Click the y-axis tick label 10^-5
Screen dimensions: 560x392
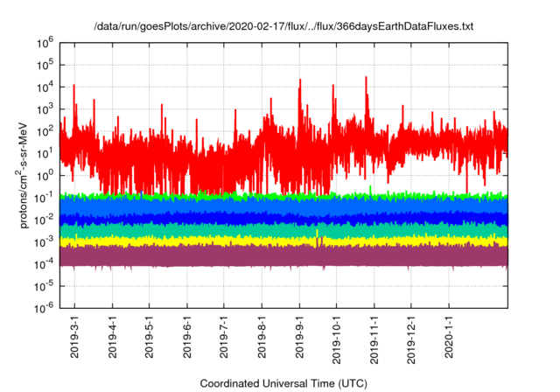[x=45, y=286]
